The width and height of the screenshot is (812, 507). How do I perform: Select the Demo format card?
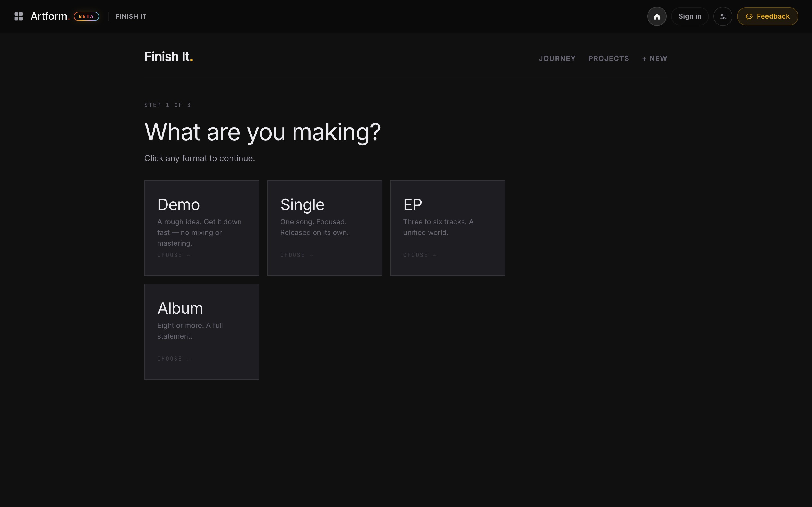pyautogui.click(x=202, y=228)
